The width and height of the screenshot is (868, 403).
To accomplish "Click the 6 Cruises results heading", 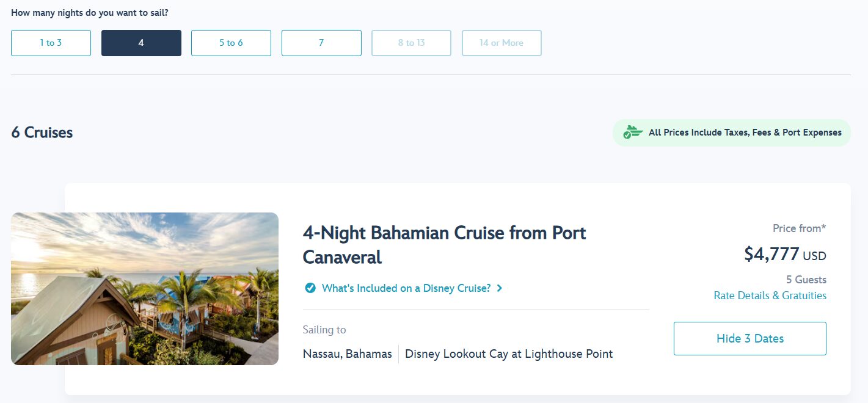I will coord(42,133).
